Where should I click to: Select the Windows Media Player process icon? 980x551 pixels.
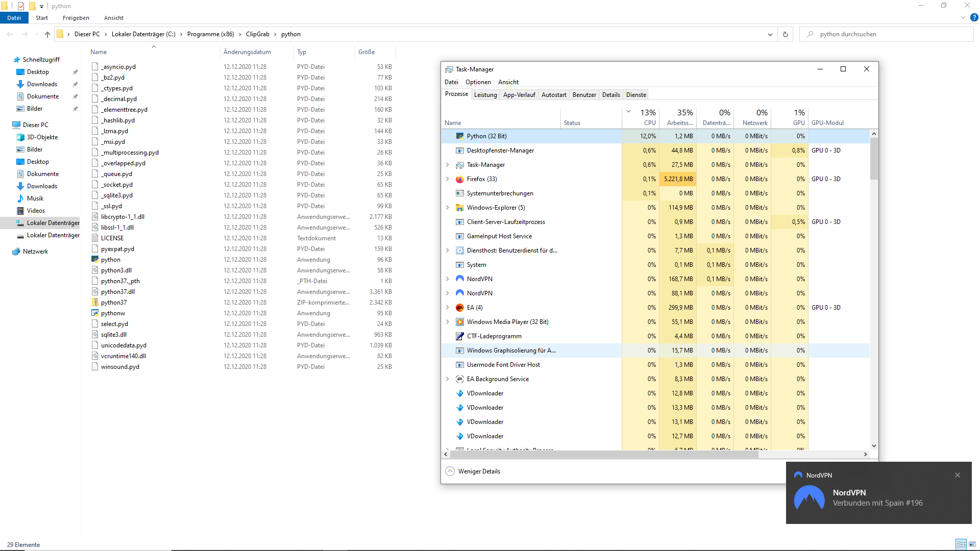[459, 322]
